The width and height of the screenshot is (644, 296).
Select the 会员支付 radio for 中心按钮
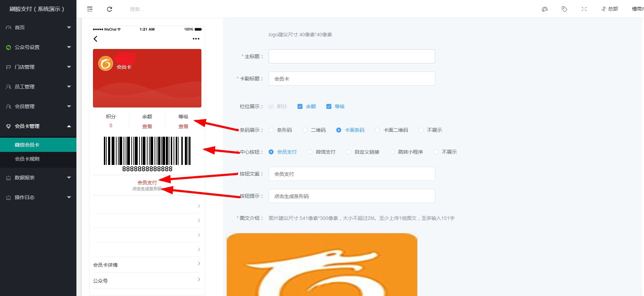pyautogui.click(x=271, y=152)
